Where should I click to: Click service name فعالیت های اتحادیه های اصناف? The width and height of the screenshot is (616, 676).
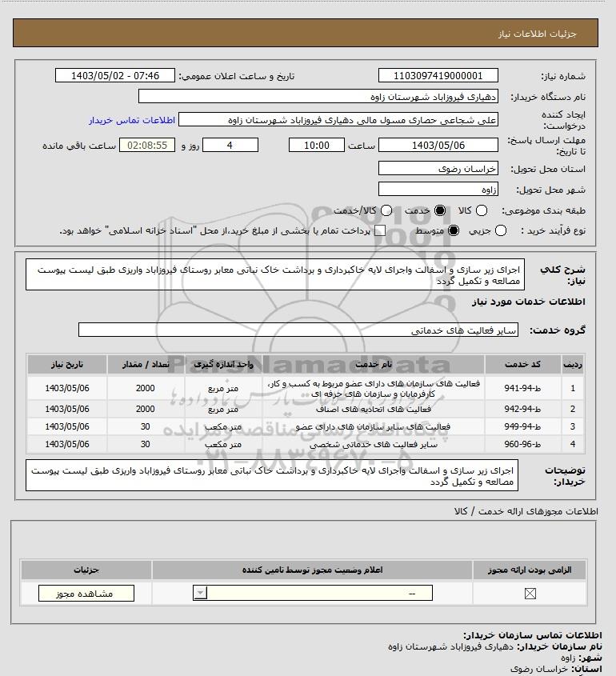click(x=374, y=409)
